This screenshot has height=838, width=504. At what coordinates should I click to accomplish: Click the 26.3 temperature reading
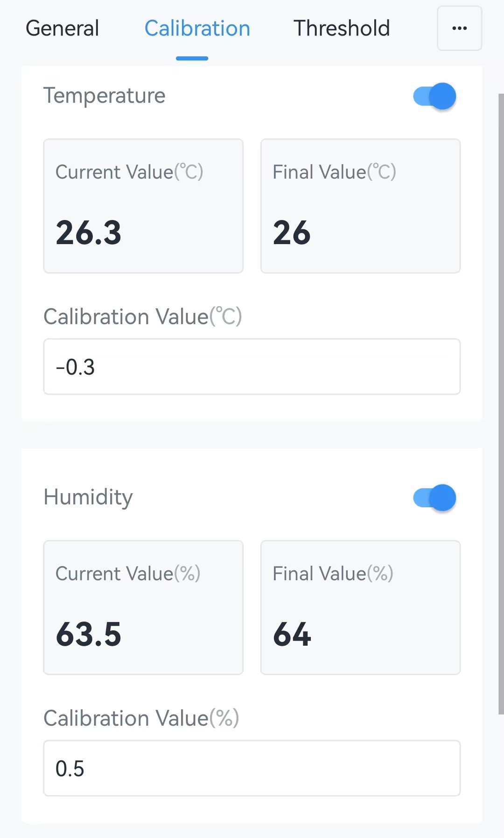pyautogui.click(x=89, y=233)
